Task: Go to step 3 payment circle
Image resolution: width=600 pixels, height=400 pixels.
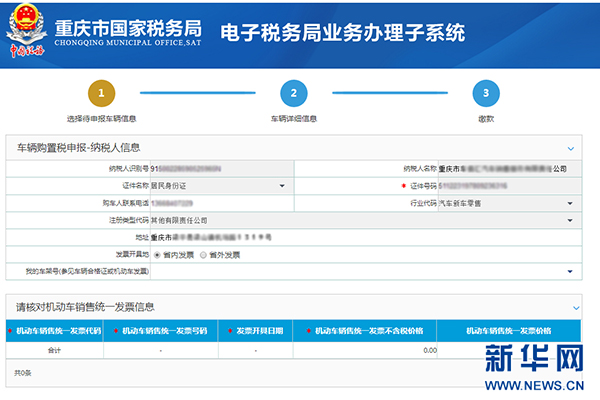Action: pos(486,93)
